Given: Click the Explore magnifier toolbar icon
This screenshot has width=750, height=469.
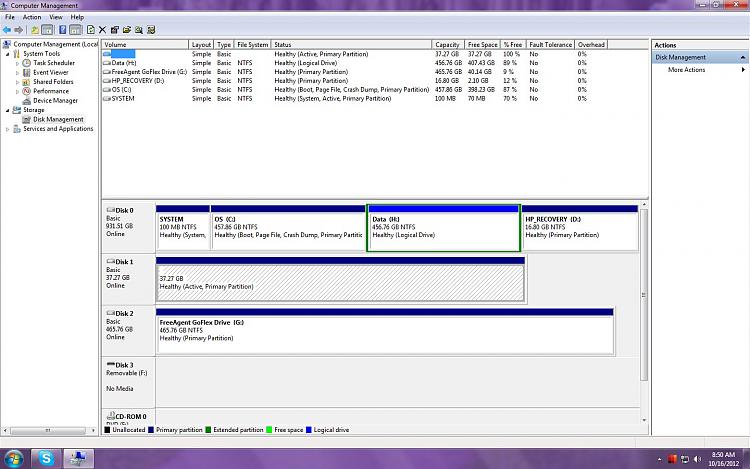Looking at the screenshot, I should (139, 30).
